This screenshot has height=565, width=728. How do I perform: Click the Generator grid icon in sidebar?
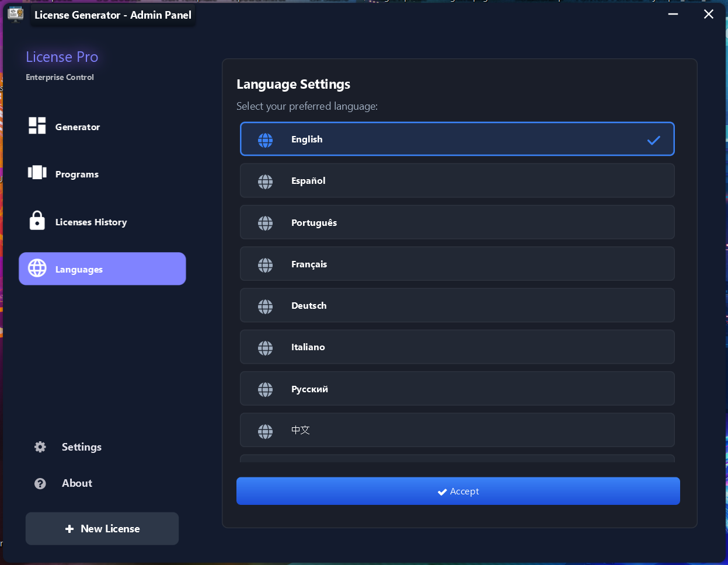coord(37,125)
